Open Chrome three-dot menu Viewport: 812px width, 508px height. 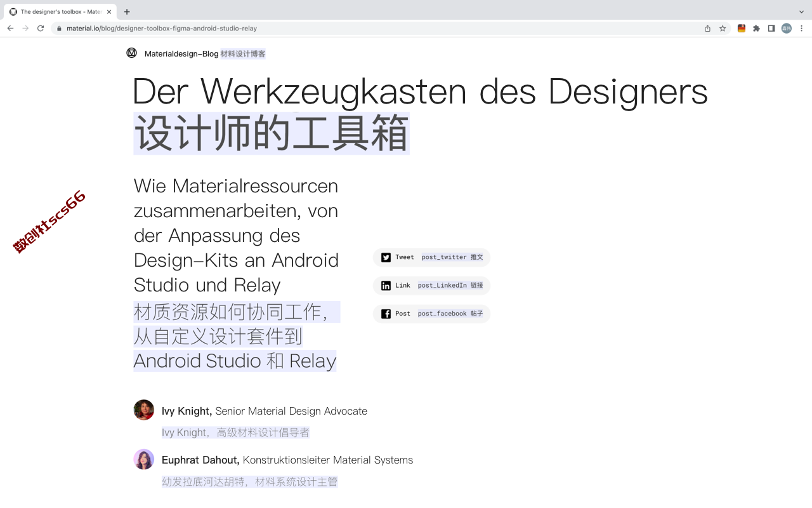click(x=801, y=29)
